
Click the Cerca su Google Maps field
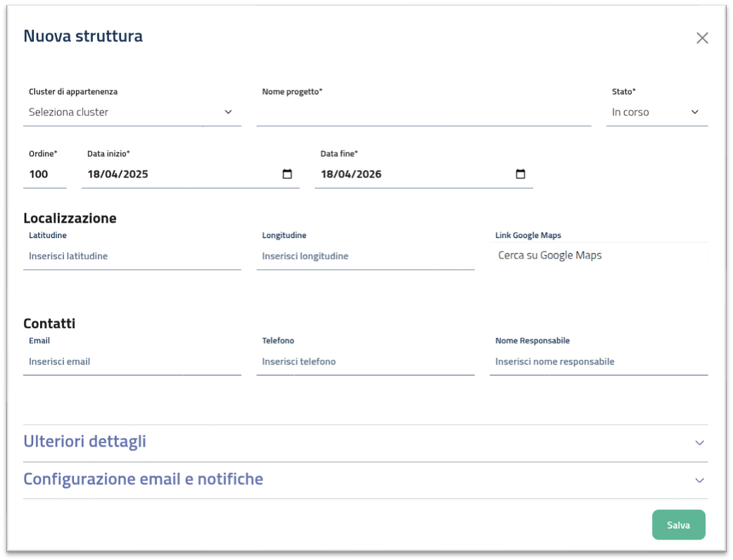[599, 256]
